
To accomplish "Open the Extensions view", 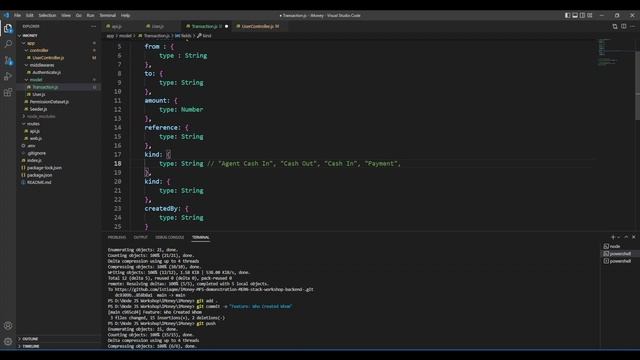I will pos(8,92).
